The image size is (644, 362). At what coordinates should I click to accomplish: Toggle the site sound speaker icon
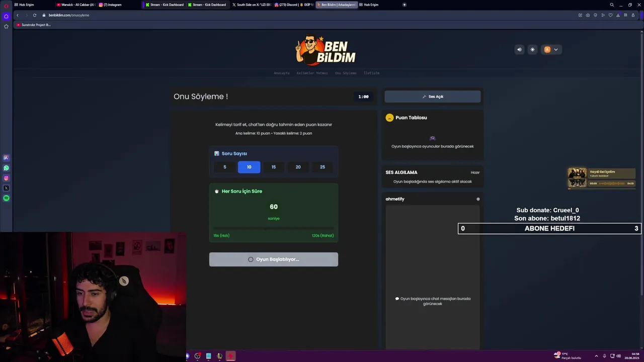(519, 49)
